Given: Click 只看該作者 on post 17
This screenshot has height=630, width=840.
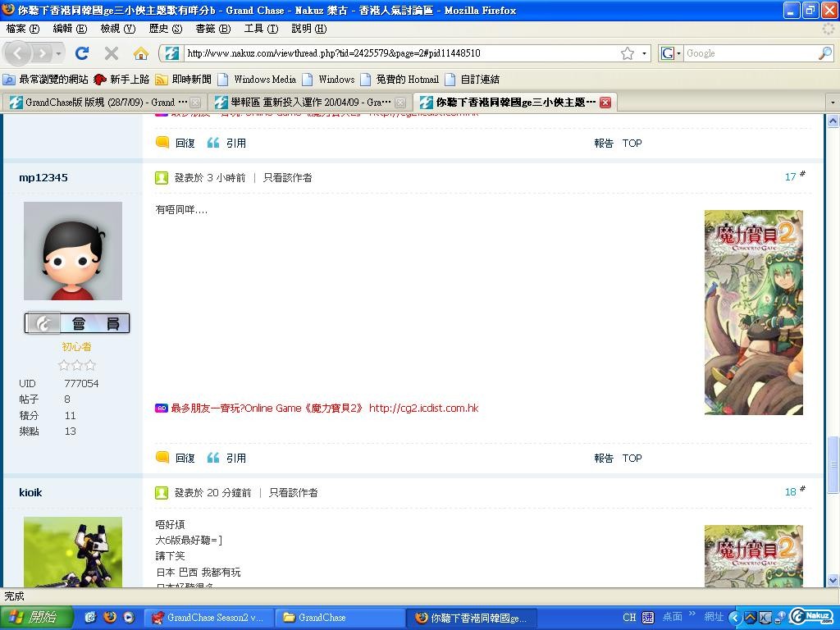Looking at the screenshot, I should (288, 178).
